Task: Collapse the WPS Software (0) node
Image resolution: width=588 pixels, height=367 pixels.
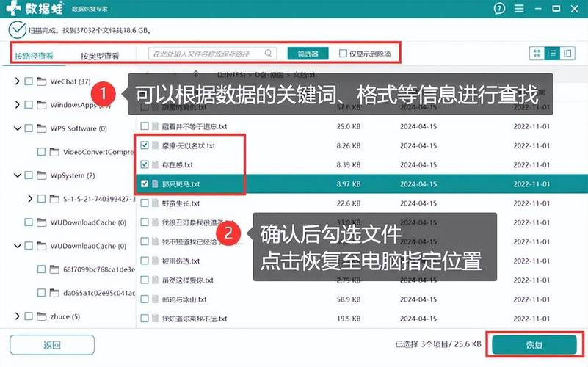Action: click(17, 128)
